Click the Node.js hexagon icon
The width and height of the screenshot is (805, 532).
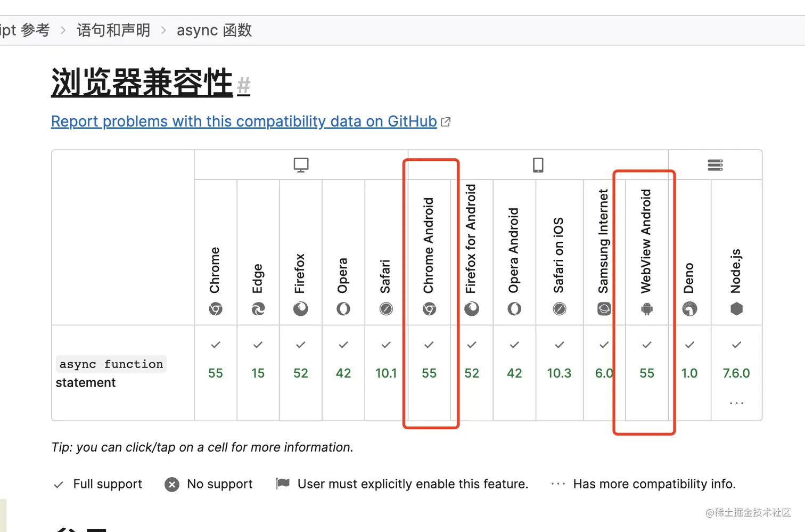coord(736,309)
